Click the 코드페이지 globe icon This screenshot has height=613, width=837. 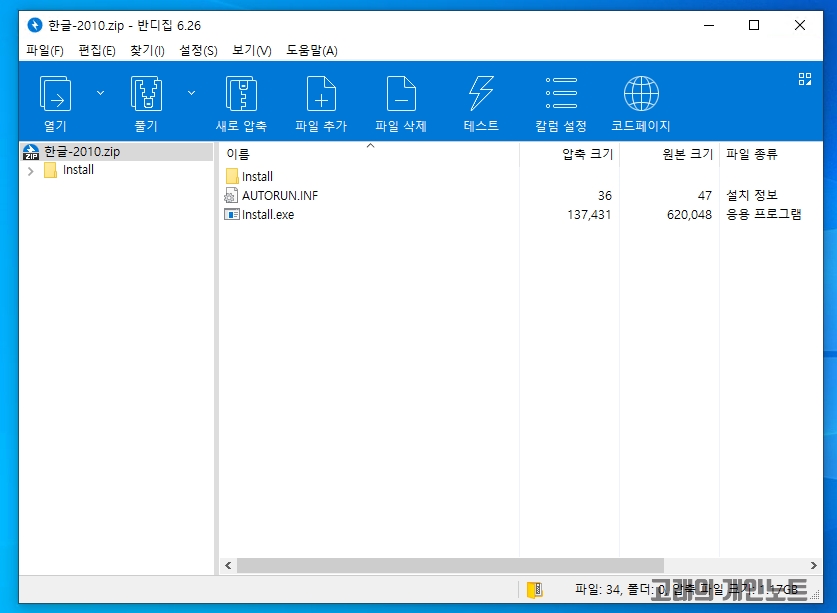(641, 93)
